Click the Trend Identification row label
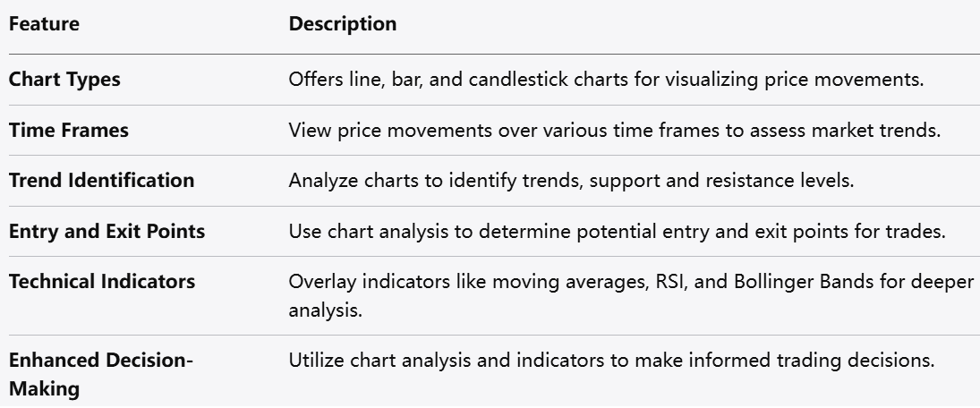 point(101,180)
